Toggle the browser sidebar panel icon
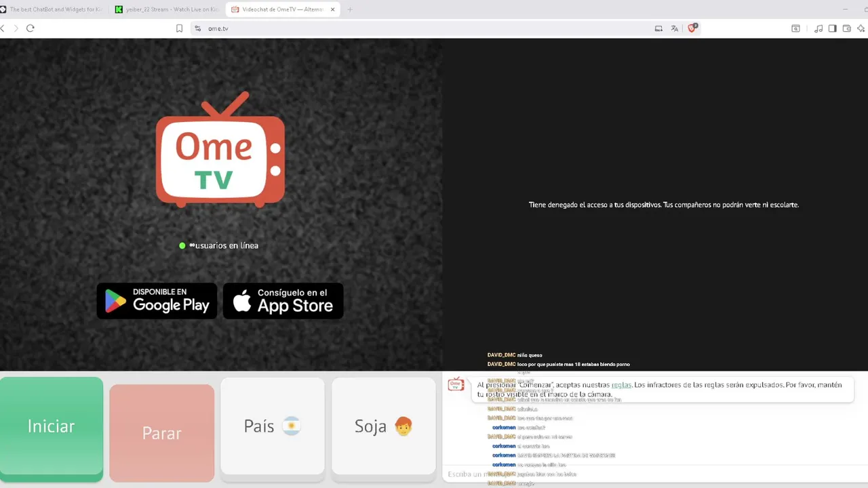This screenshot has height=488, width=868. pos(833,28)
